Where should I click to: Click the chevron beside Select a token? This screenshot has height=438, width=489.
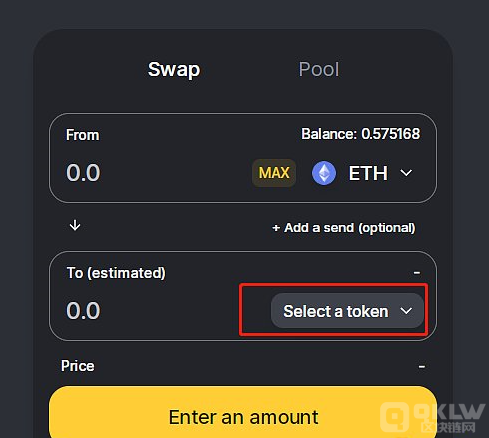[x=406, y=311]
